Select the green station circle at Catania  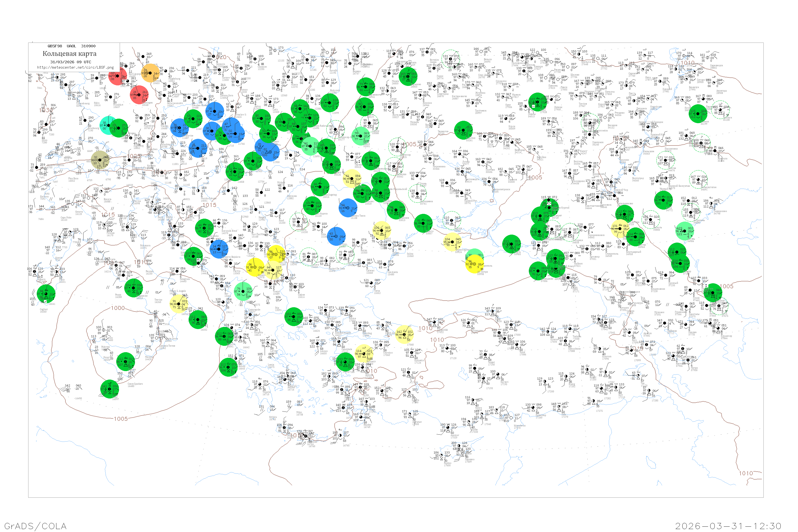point(126,362)
